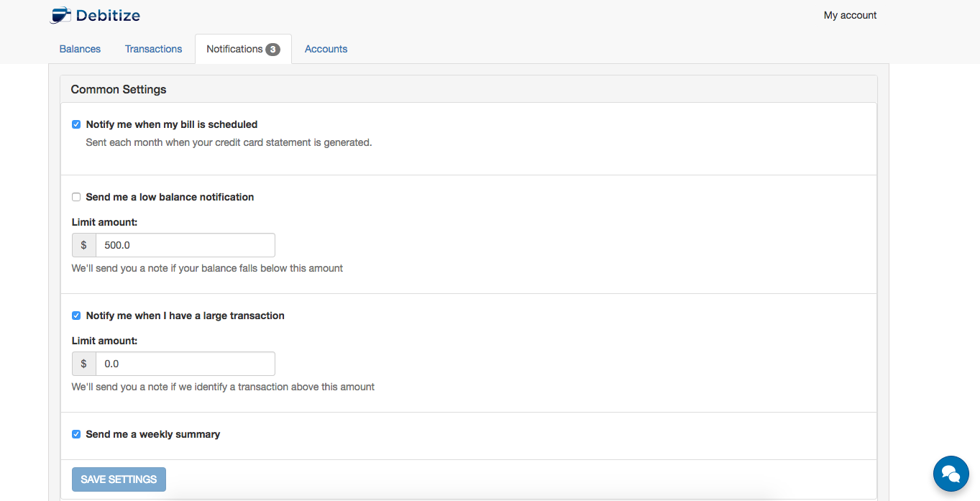Open the chat support bubble icon
Viewport: 980px width, 501px height.
[951, 473]
